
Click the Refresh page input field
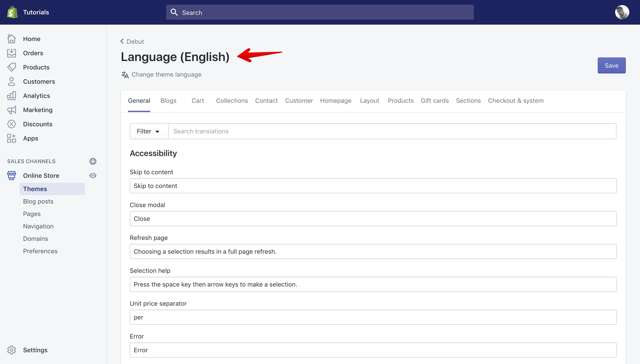coord(373,251)
